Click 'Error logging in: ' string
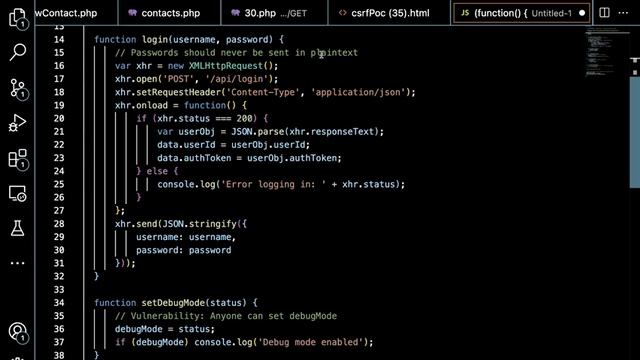 pos(273,184)
